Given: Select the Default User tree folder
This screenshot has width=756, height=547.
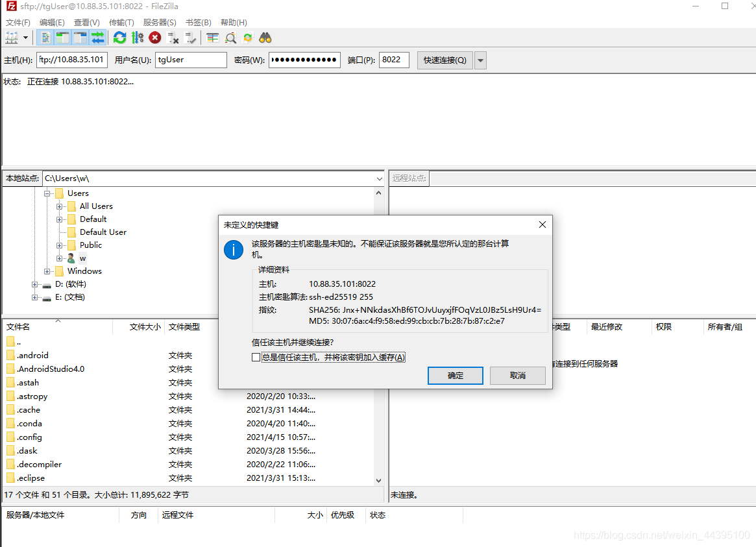Looking at the screenshot, I should (103, 232).
